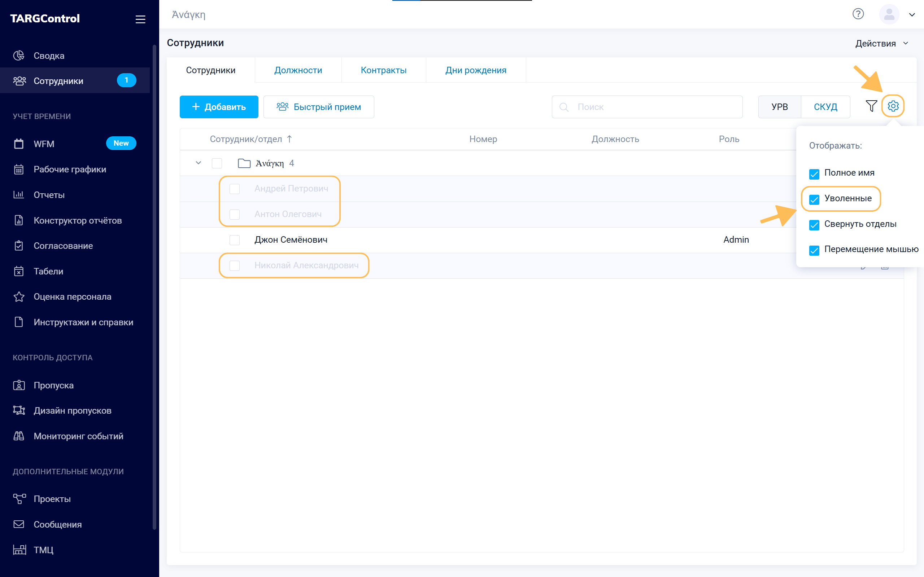
Task: Open help question mark icon
Action: click(x=858, y=14)
